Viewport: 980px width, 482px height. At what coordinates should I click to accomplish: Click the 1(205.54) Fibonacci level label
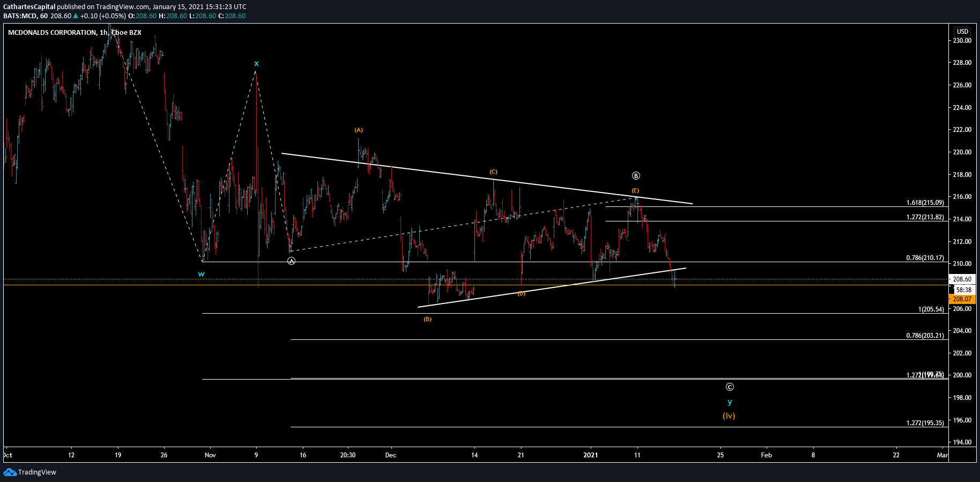point(931,310)
